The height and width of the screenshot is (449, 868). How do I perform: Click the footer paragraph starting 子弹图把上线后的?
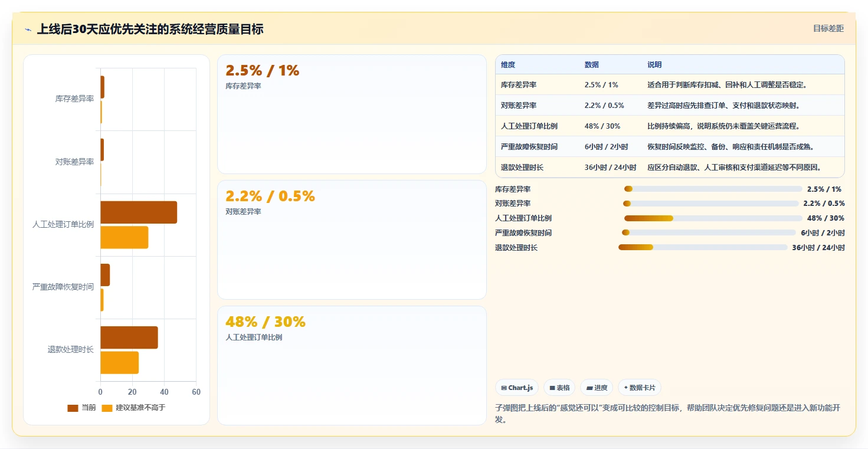(669, 414)
